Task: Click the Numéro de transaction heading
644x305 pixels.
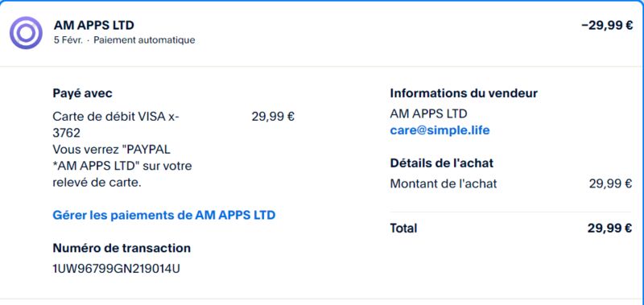Action: [x=122, y=249]
